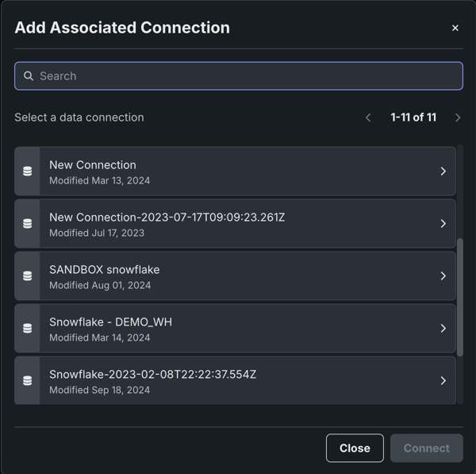Expand the New Connection chevron
The height and width of the screenshot is (474, 476).
tap(443, 171)
